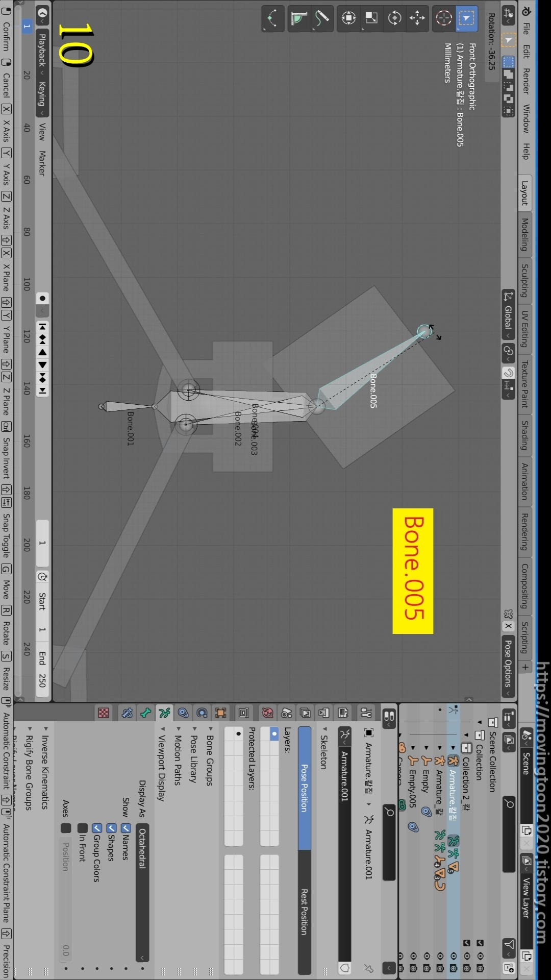Activate the Breakdowner pose tool
The width and height of the screenshot is (551, 980).
point(273,18)
